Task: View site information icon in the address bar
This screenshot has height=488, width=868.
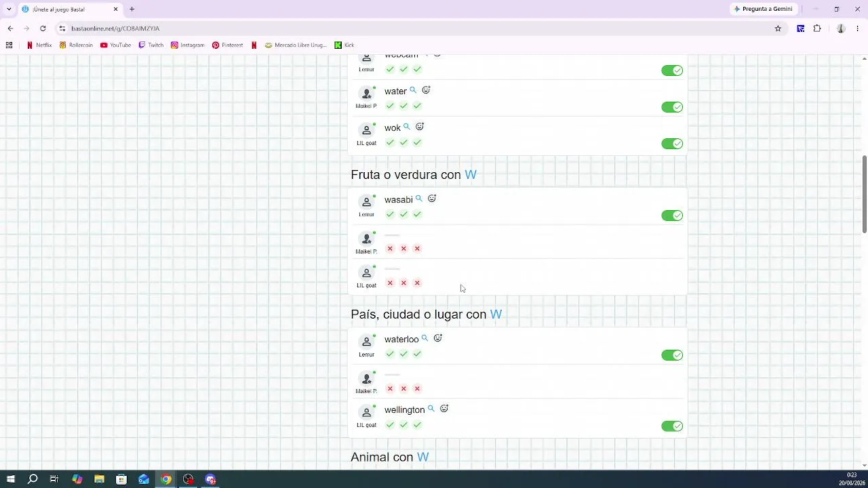Action: [x=62, y=28]
